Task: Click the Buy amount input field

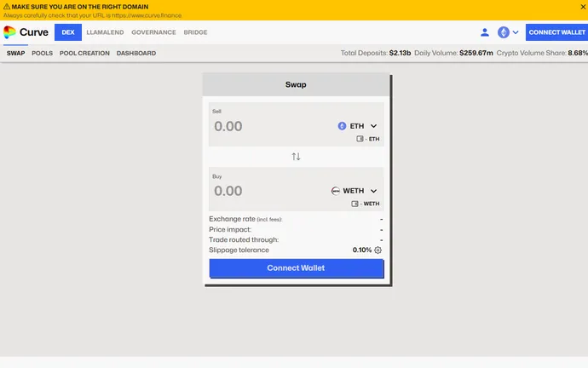Action: click(x=268, y=191)
